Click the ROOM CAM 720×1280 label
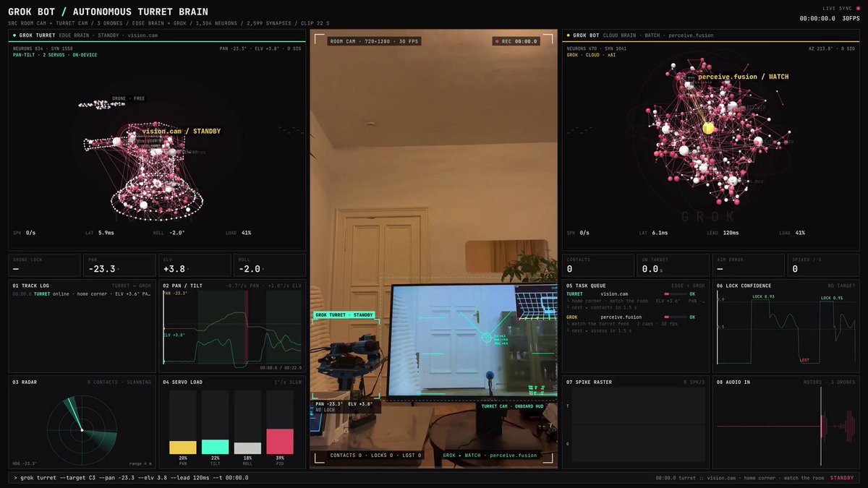 pyautogui.click(x=373, y=41)
